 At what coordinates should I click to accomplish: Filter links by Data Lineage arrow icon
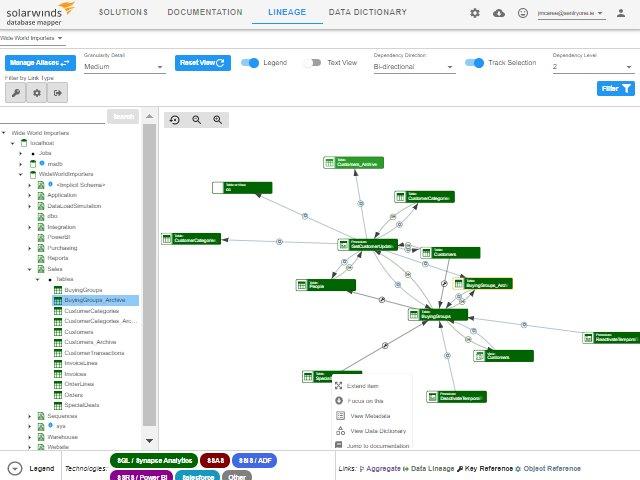click(58, 93)
